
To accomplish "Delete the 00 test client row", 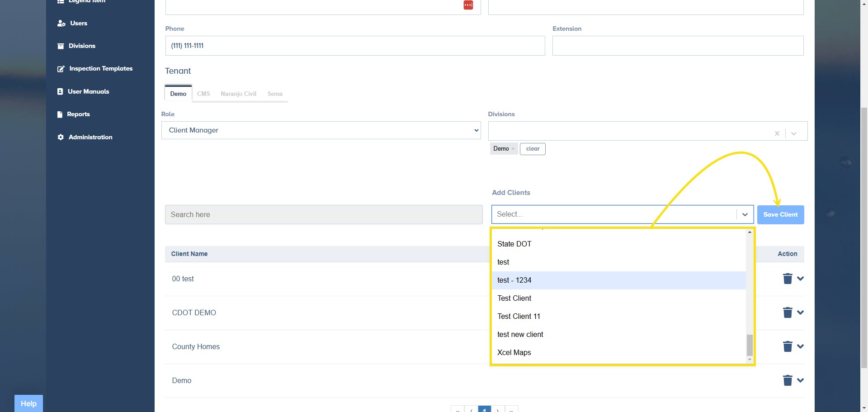I will [x=787, y=279].
